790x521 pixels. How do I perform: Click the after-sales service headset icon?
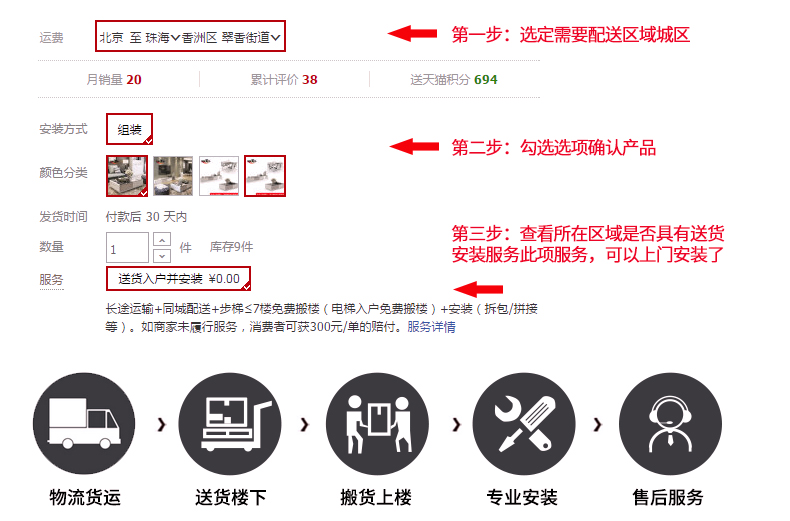point(670,423)
